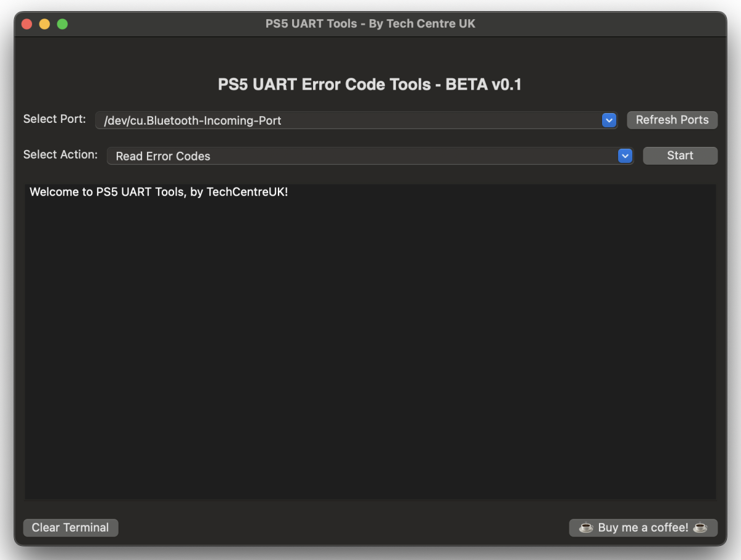Click the blue chevron on the port dropdown
741x560 pixels.
[x=609, y=120]
